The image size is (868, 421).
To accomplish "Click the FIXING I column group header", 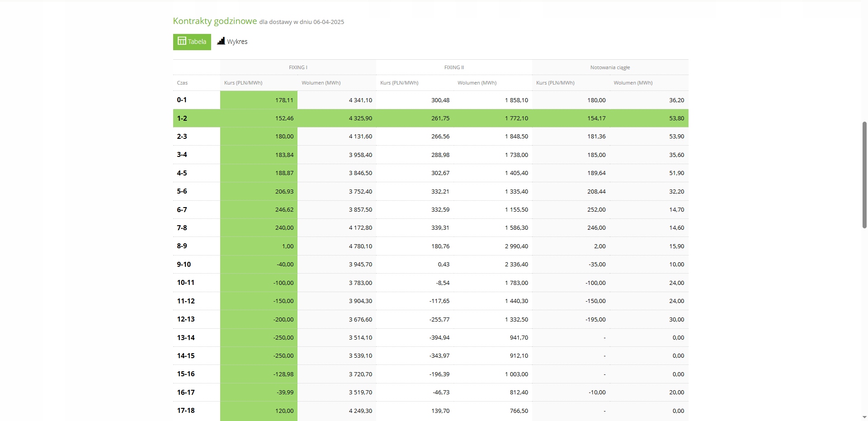I will click(x=298, y=67).
